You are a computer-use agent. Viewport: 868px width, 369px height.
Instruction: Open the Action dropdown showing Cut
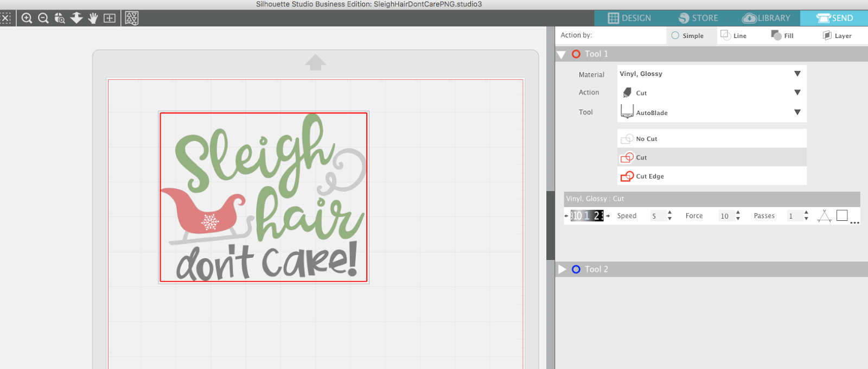coord(712,93)
